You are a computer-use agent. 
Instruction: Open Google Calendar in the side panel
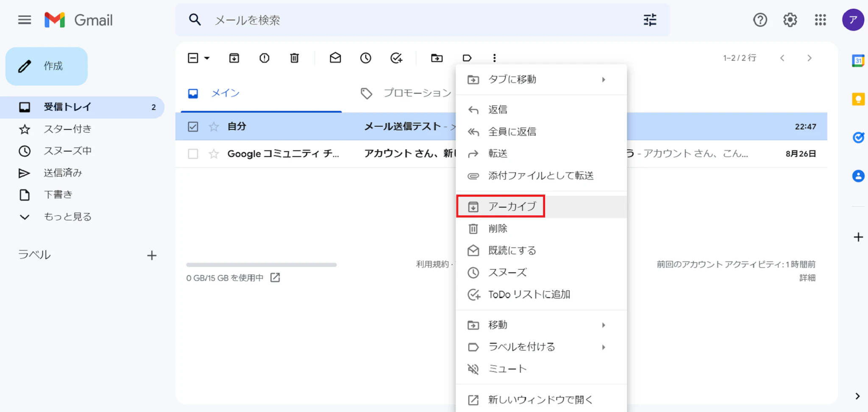(x=858, y=61)
